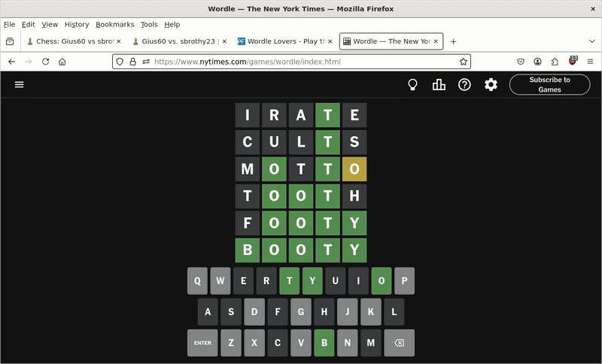View the connection padlock details
This screenshot has height=364, width=602.
point(133,62)
